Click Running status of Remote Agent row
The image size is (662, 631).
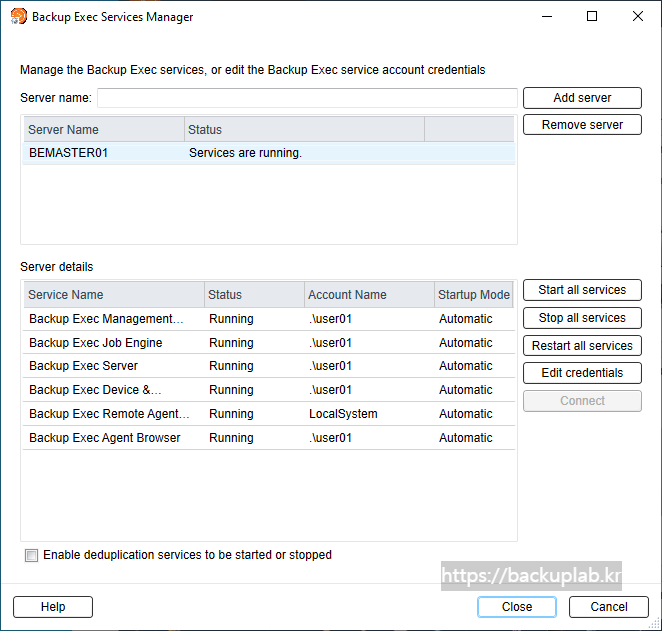pyautogui.click(x=231, y=414)
